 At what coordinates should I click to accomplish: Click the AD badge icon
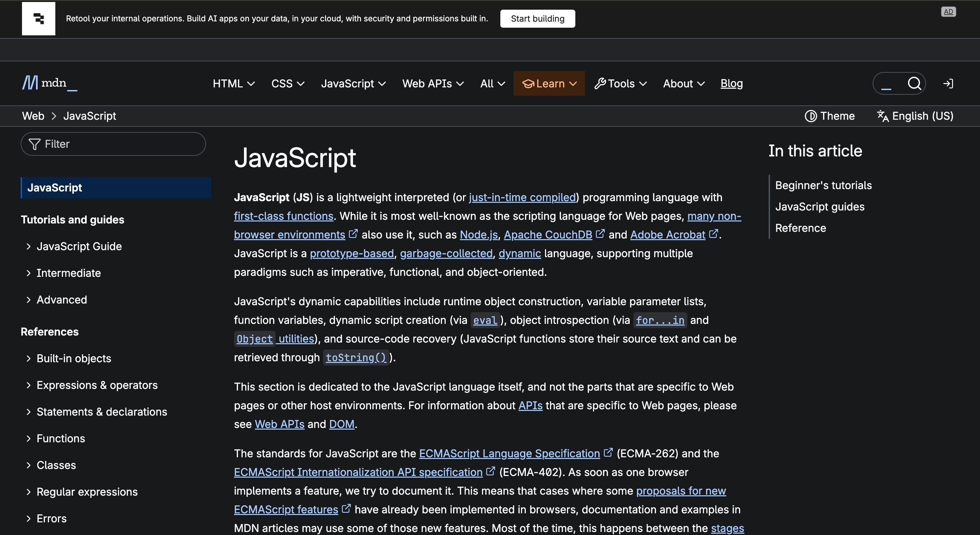[x=948, y=12]
